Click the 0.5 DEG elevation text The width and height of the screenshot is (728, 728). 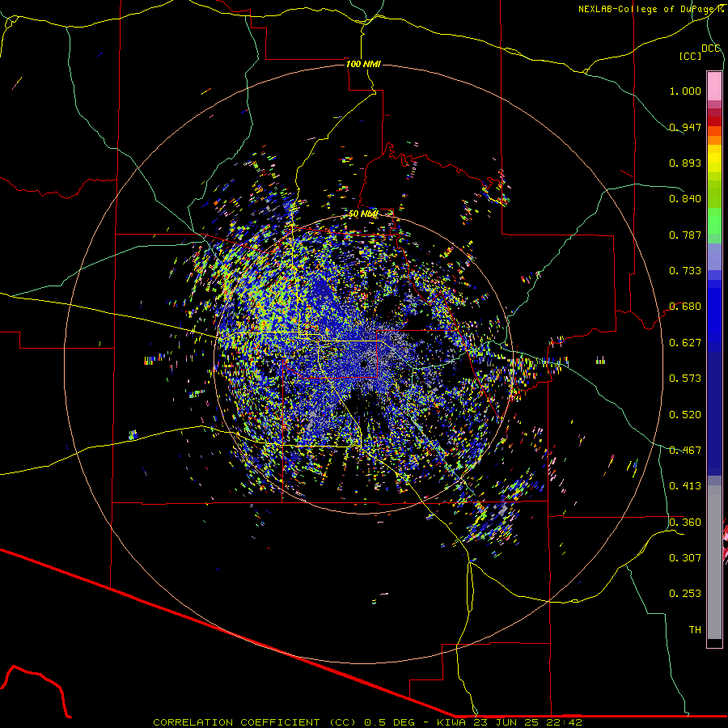392,722
